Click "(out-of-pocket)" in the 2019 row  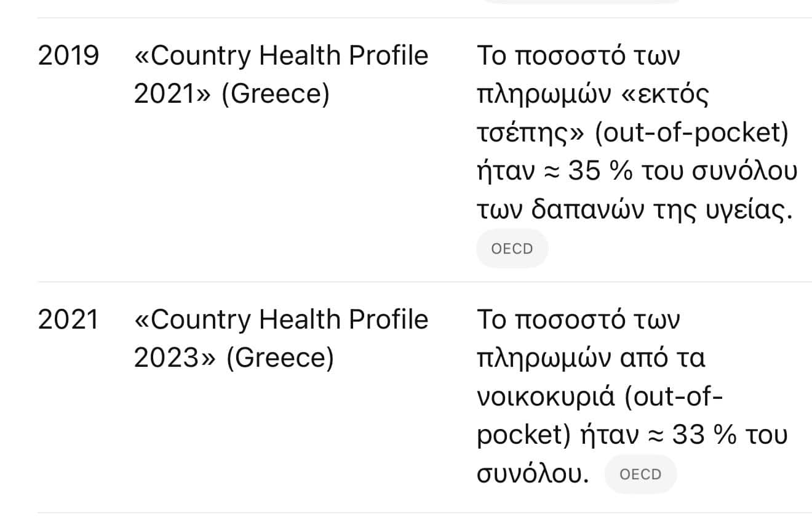[x=691, y=134]
